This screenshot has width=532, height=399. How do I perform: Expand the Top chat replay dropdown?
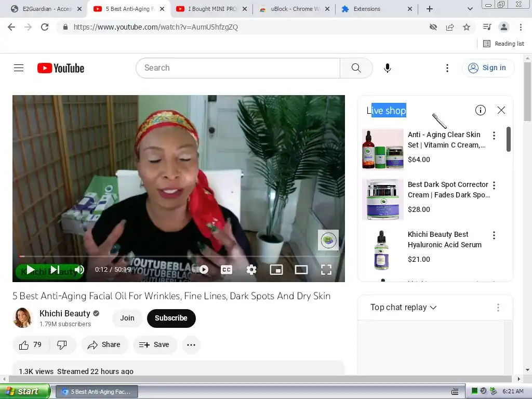coord(403,308)
